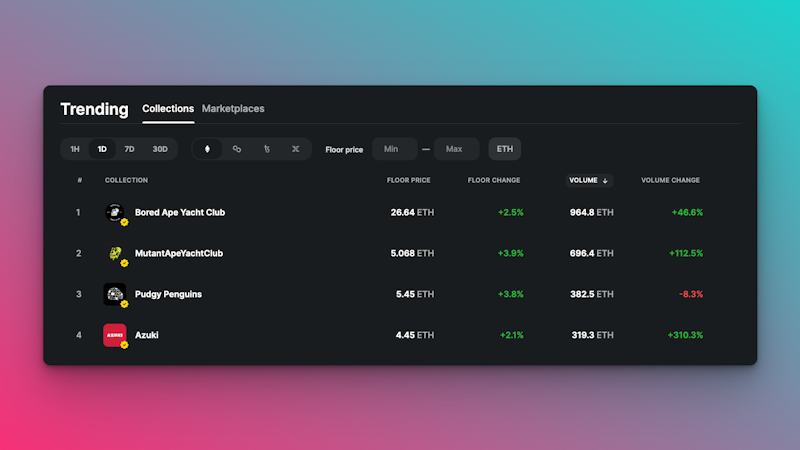Click verified badge on Bored Ape Yacht Club

point(124,222)
